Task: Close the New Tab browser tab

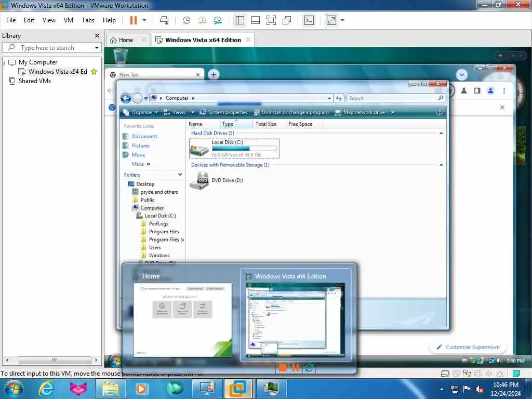Action: [x=198, y=75]
